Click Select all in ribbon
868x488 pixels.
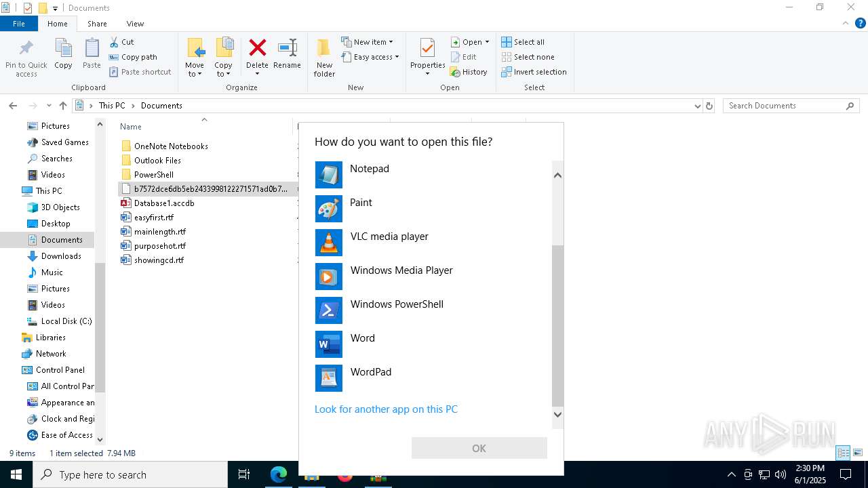[523, 42]
